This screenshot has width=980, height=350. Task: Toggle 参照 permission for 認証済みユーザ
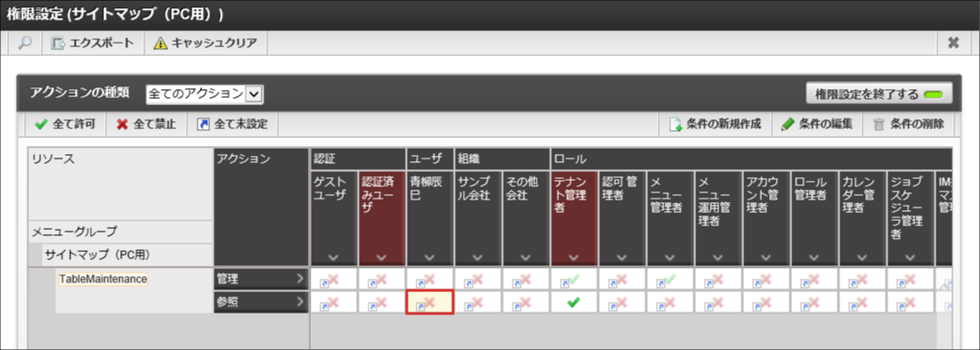tap(382, 303)
